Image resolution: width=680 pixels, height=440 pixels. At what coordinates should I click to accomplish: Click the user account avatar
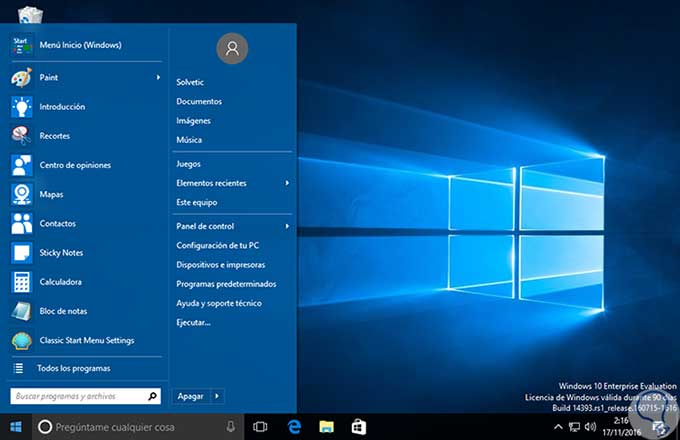pyautogui.click(x=232, y=48)
